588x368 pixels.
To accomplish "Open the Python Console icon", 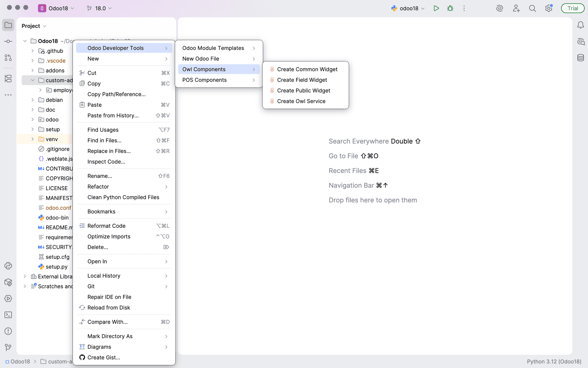I will 8,266.
